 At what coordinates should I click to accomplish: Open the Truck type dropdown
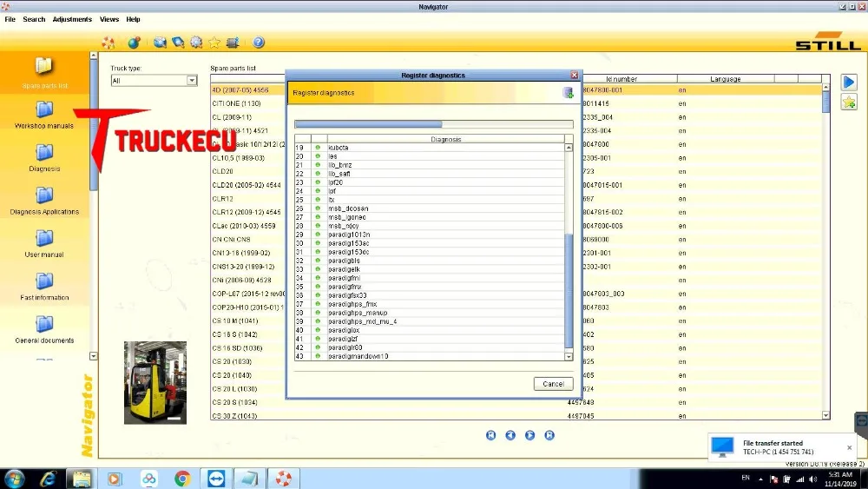(192, 80)
